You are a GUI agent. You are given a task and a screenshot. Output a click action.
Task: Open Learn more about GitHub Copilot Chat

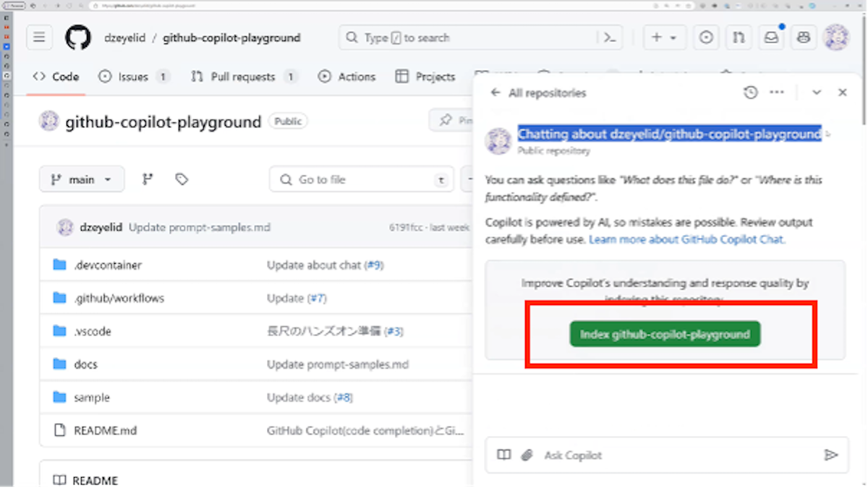click(686, 239)
